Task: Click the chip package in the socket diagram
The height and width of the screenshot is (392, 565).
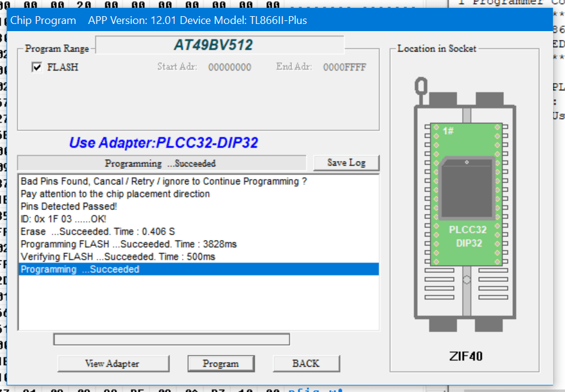Action: (x=467, y=188)
